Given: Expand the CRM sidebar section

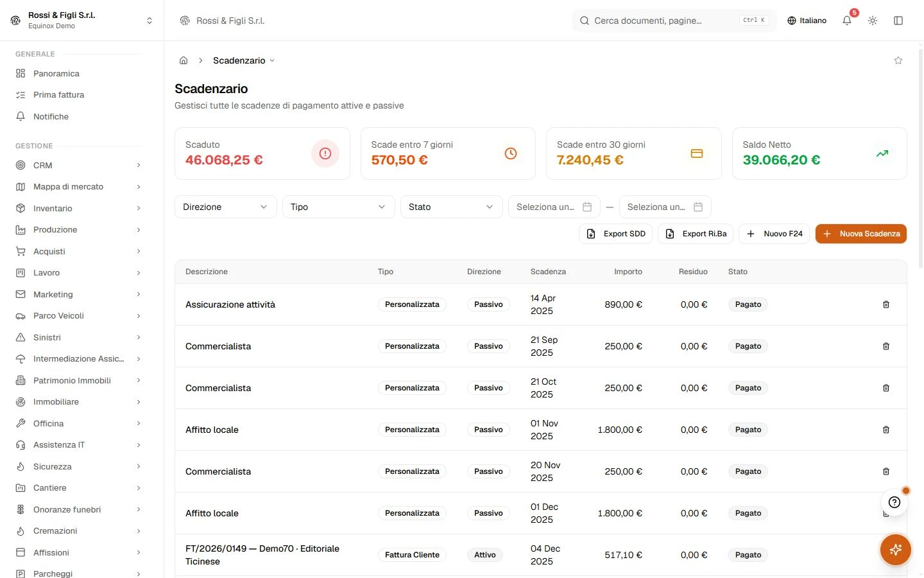Looking at the screenshot, I should [78, 165].
